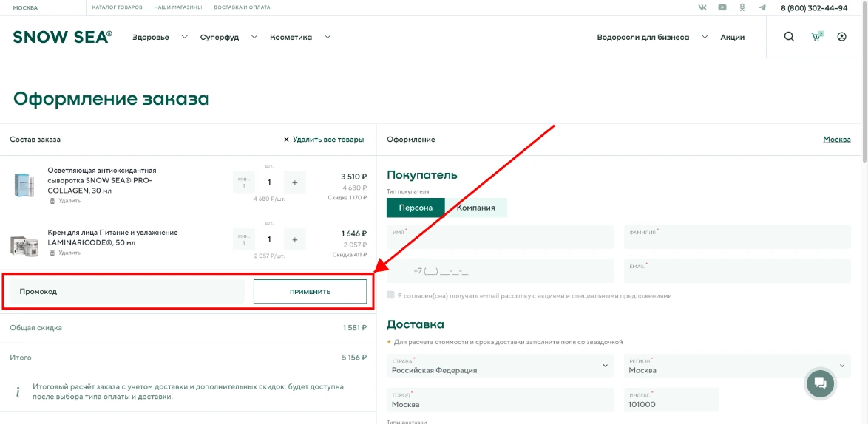
Task: Open the Регион dropdown
Action: 737,366
